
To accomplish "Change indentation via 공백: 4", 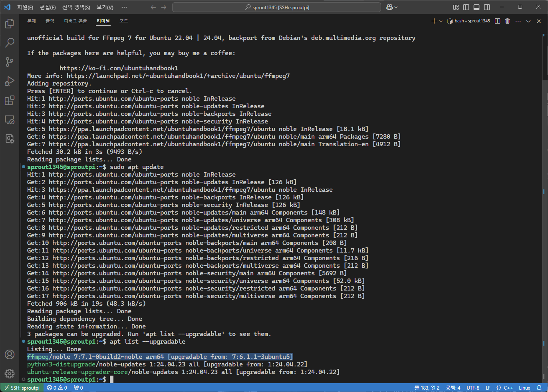I will click(453, 388).
